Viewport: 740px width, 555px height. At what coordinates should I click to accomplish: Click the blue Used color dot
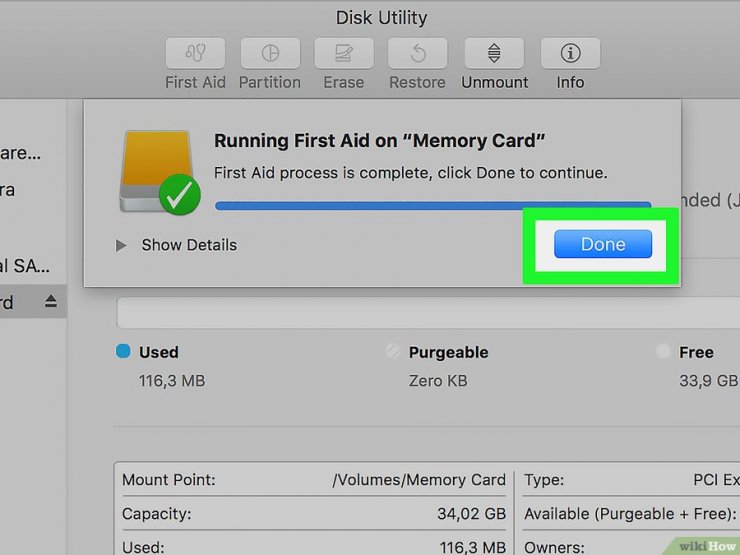123,351
